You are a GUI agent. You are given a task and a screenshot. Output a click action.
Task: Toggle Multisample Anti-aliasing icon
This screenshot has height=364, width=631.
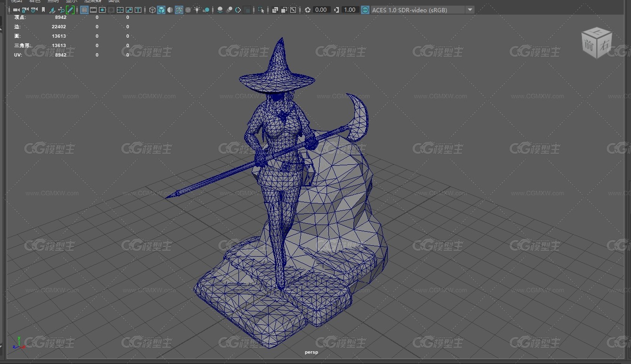[238, 9]
